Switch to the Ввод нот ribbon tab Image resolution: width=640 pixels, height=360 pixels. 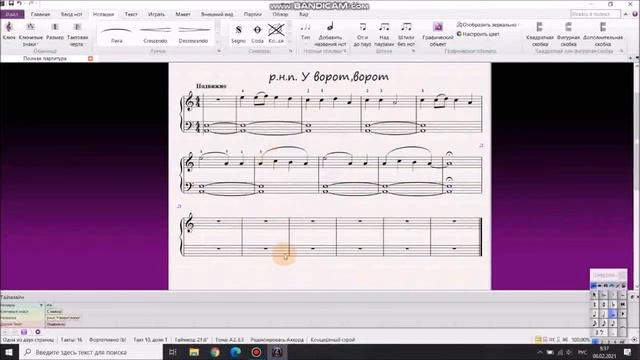(x=71, y=14)
